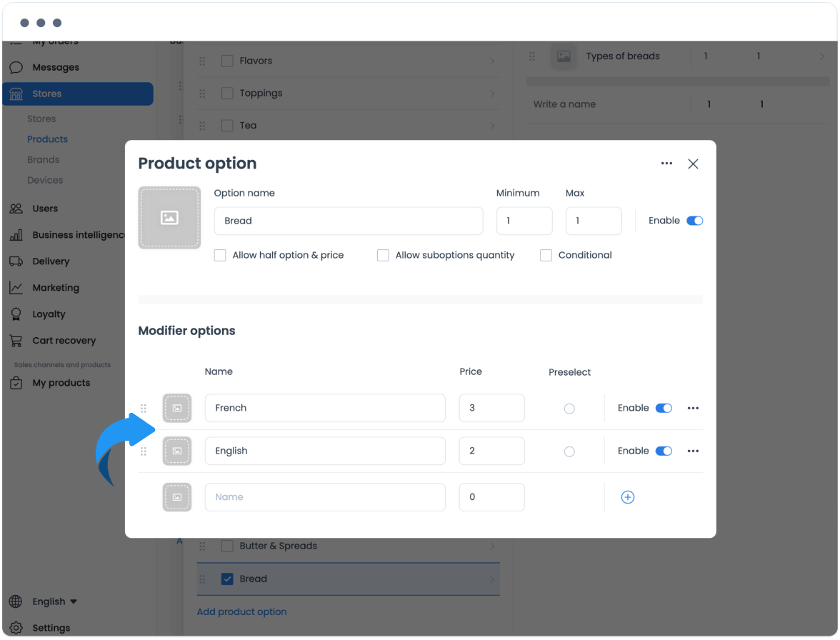Click the Add product option link
Viewport: 840px width, 640px height.
coord(241,611)
